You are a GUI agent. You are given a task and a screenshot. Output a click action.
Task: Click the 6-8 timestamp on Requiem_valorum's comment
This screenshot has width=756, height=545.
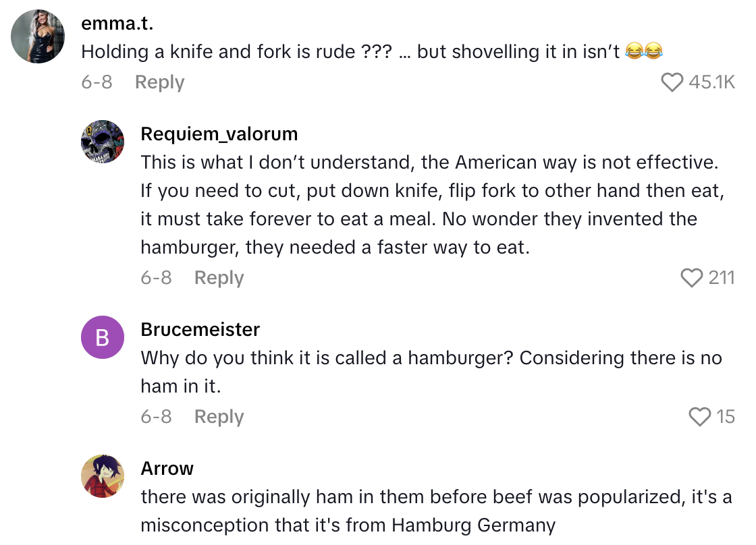(157, 277)
